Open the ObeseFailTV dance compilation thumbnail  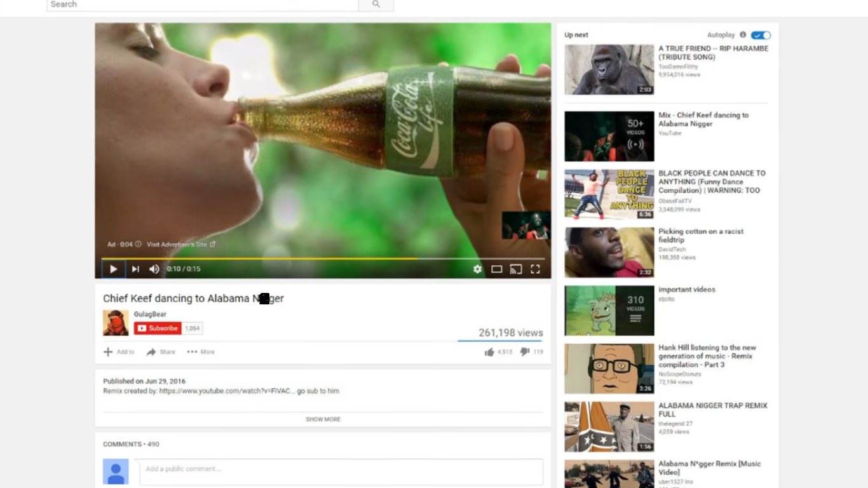coord(609,194)
